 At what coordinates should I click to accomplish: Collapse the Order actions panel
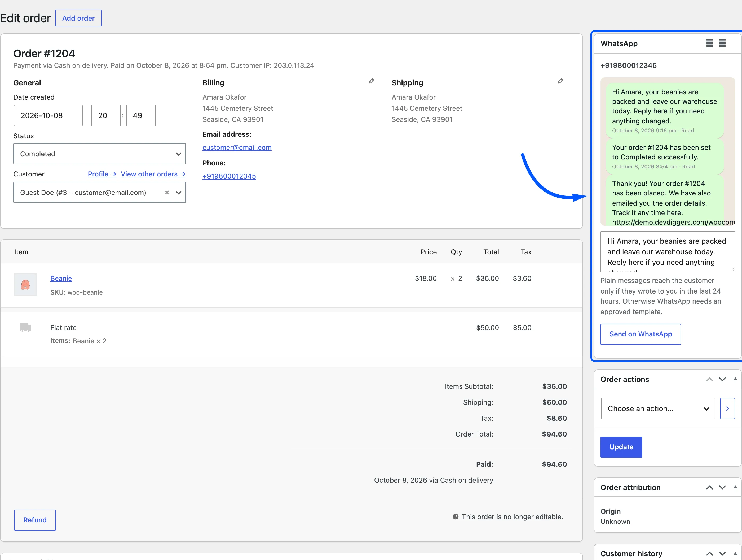(x=735, y=379)
